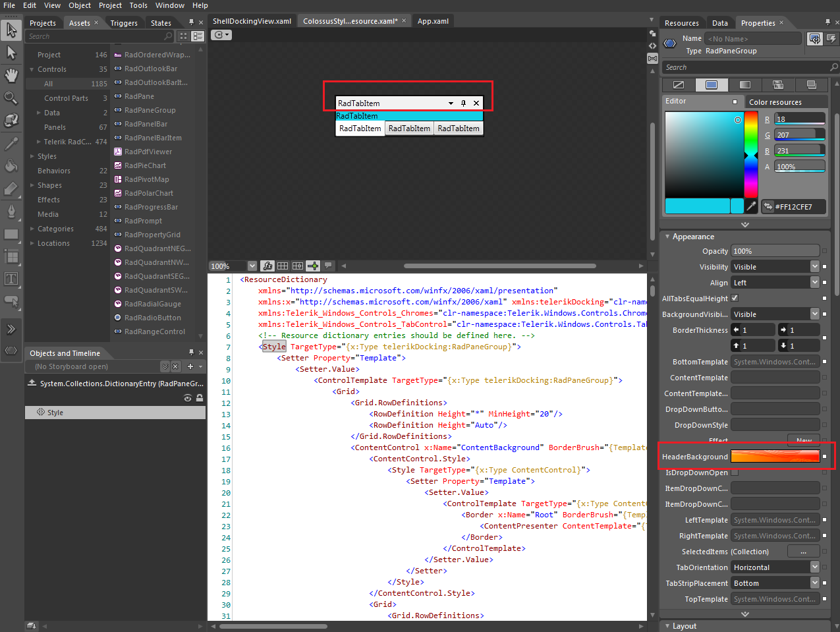Open the SelectedItems collection editor button
The height and width of the screenshot is (632, 840).
[x=803, y=552]
